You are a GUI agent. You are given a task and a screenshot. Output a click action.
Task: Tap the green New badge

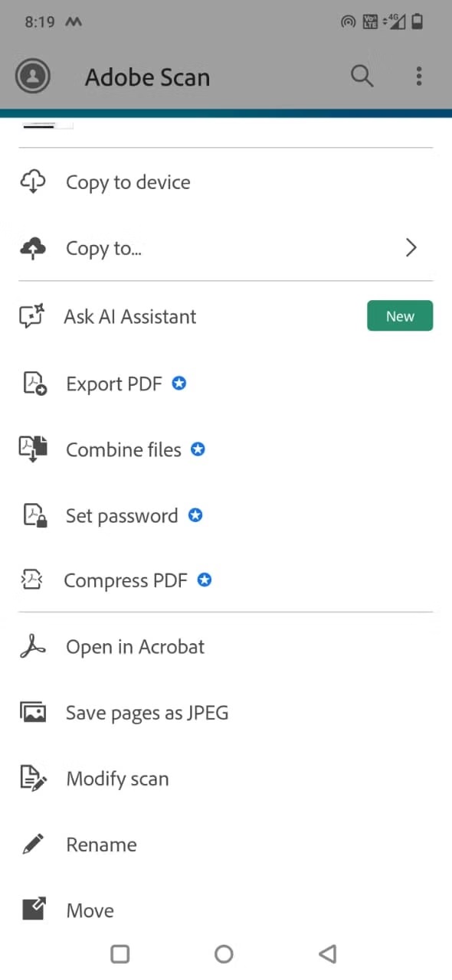[x=400, y=316]
